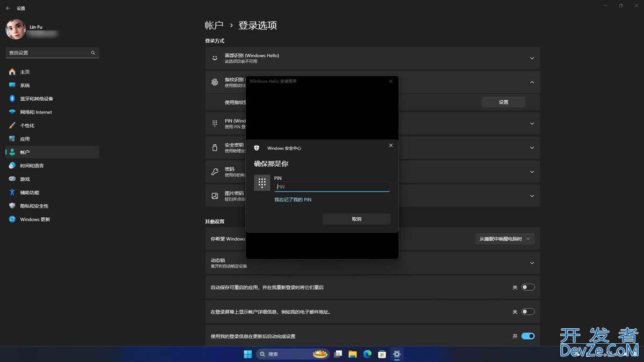Click the fingerprint icon

click(215, 82)
